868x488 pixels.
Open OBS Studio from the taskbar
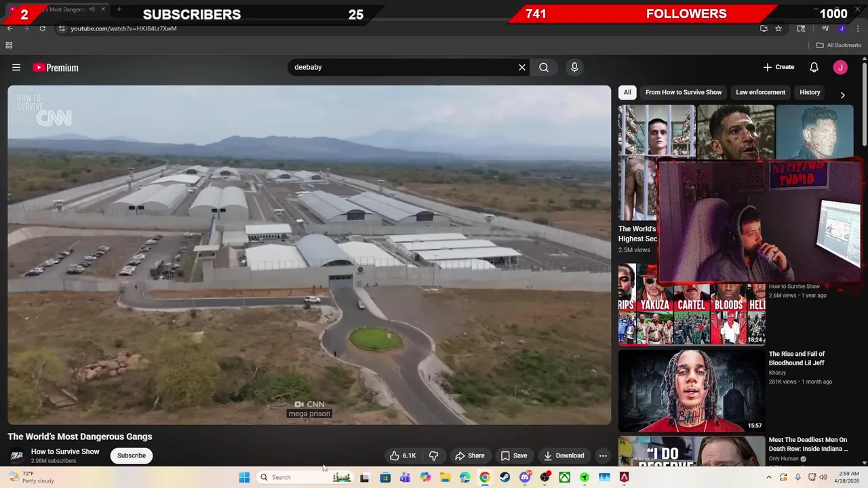tap(545, 477)
